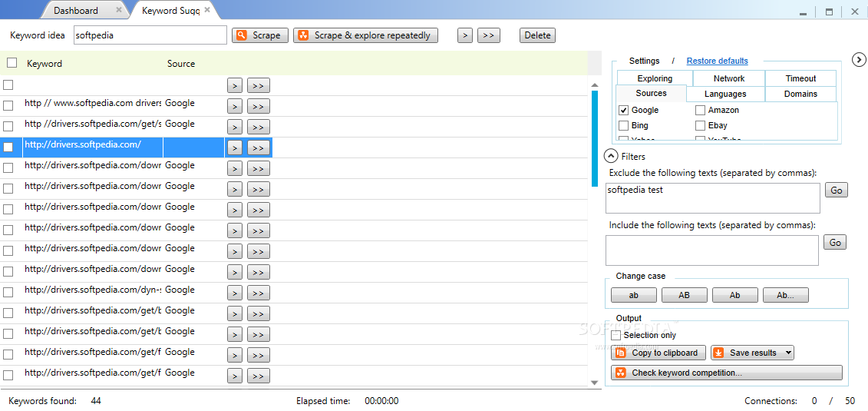
Task: Sort by the Keyword column header
Action: [x=45, y=64]
